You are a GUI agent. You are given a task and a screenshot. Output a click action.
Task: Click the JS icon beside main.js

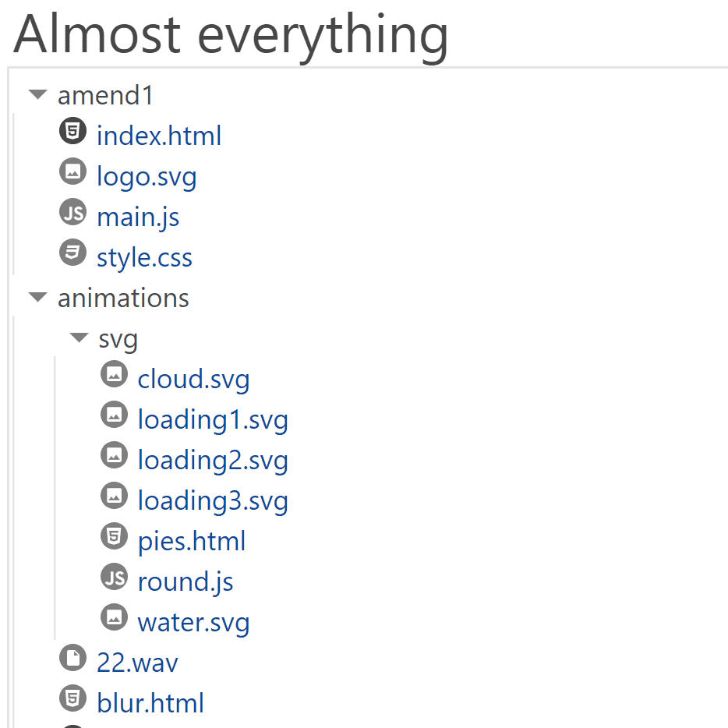[x=72, y=212]
